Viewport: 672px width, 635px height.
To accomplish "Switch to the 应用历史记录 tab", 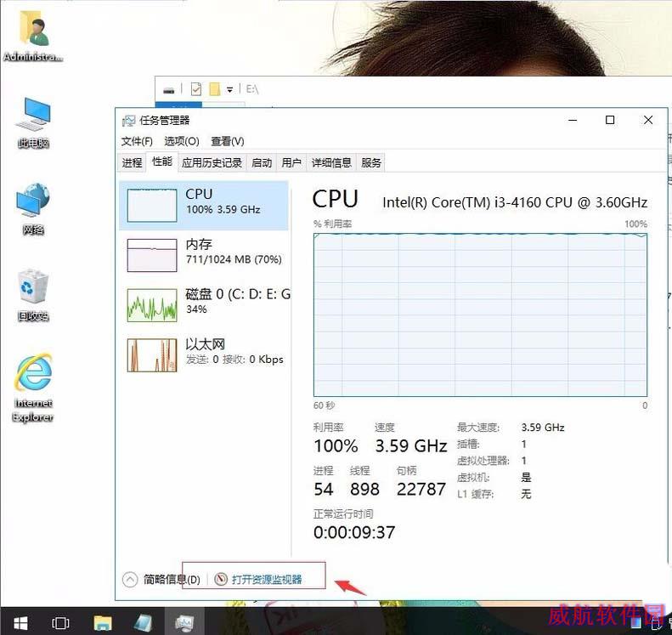I will pos(212,162).
